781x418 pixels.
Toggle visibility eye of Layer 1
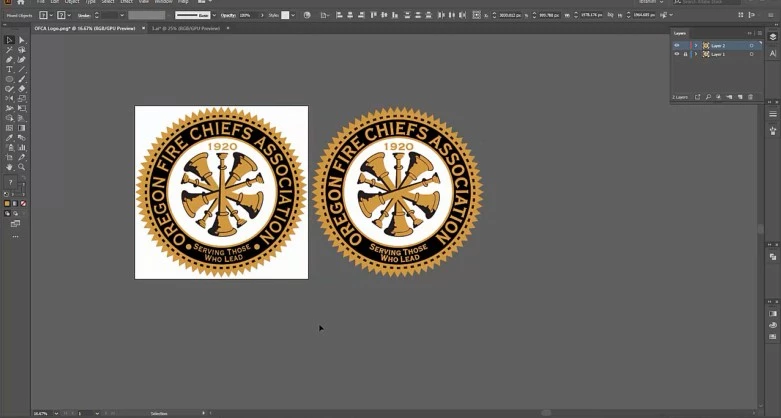coord(676,54)
